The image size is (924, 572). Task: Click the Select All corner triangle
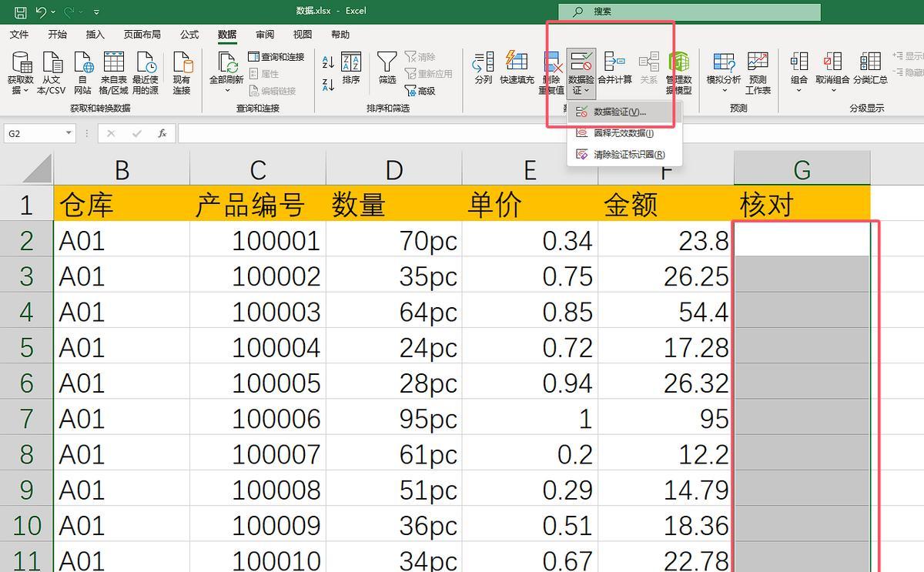coord(37,169)
